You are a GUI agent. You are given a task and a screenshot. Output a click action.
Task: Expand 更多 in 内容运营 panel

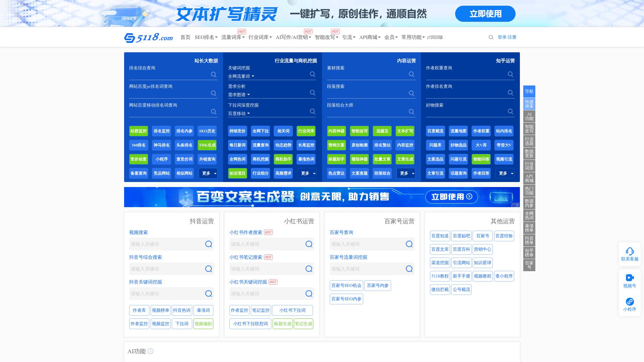406,173
